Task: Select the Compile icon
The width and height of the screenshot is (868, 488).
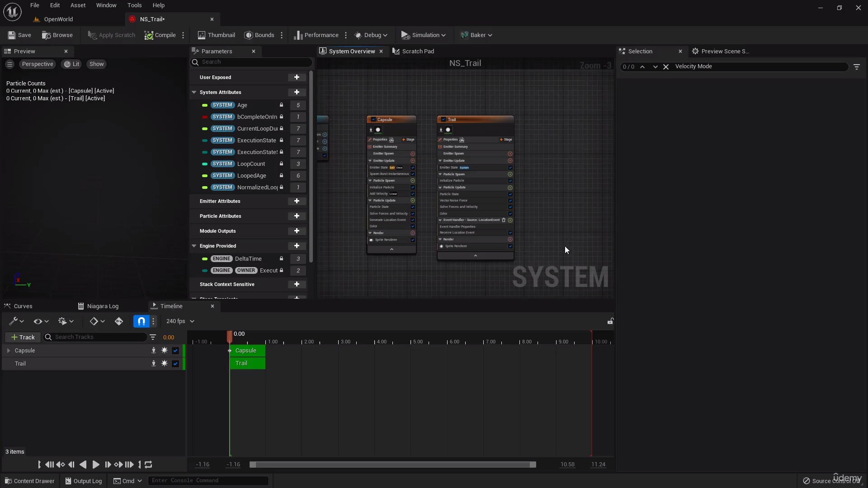Action: pyautogui.click(x=160, y=35)
